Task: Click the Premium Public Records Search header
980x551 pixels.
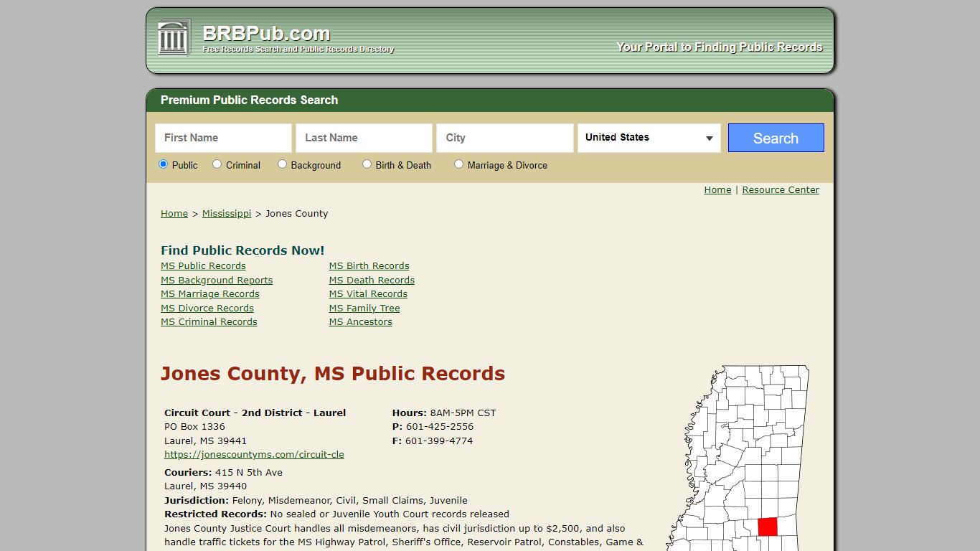Action: tap(249, 100)
